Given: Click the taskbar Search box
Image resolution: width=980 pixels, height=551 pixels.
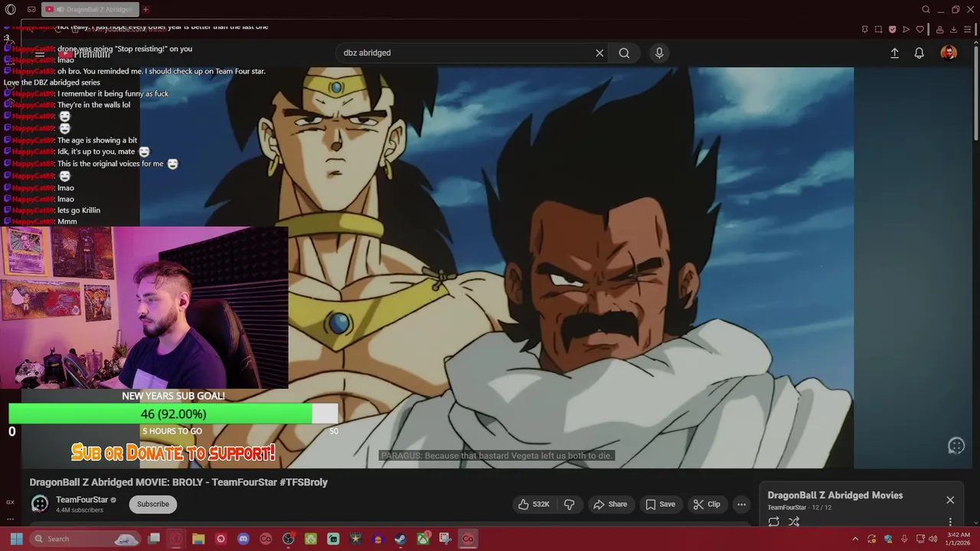Looking at the screenshot, I should point(84,539).
